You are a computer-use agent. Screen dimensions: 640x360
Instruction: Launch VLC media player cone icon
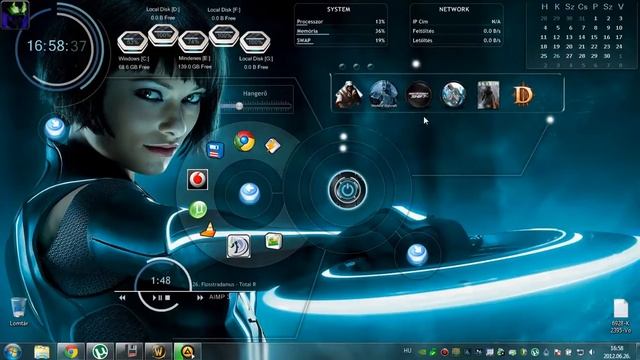click(209, 230)
